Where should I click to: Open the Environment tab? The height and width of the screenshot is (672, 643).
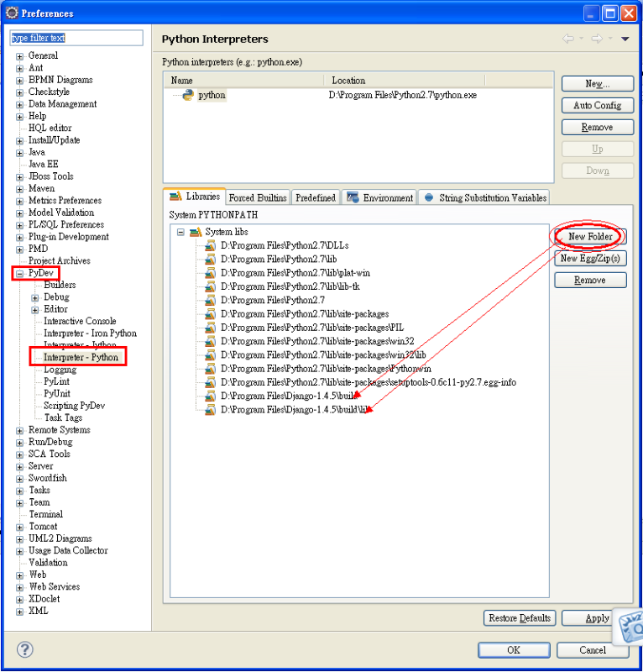[379, 197]
